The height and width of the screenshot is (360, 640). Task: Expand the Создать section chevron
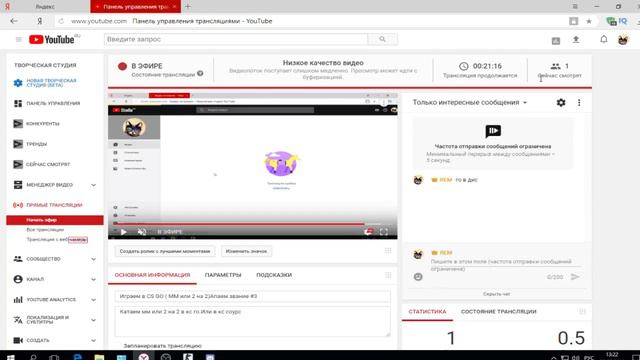[x=93, y=340]
